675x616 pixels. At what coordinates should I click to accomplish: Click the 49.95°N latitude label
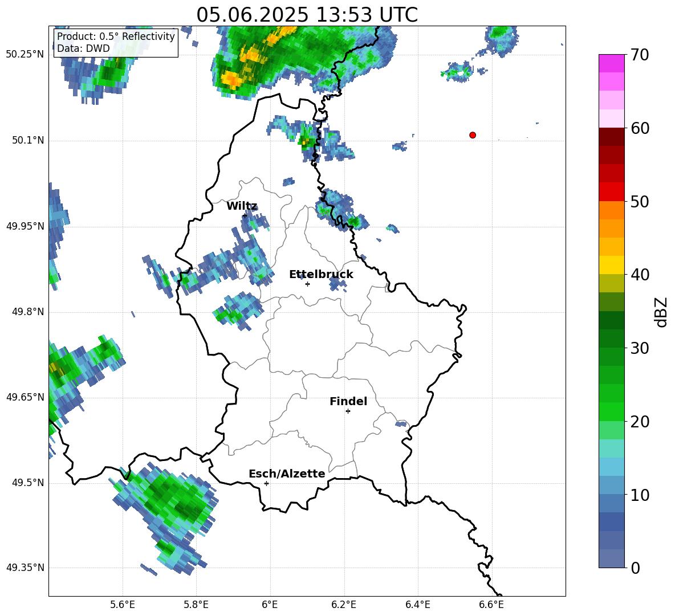(25, 226)
